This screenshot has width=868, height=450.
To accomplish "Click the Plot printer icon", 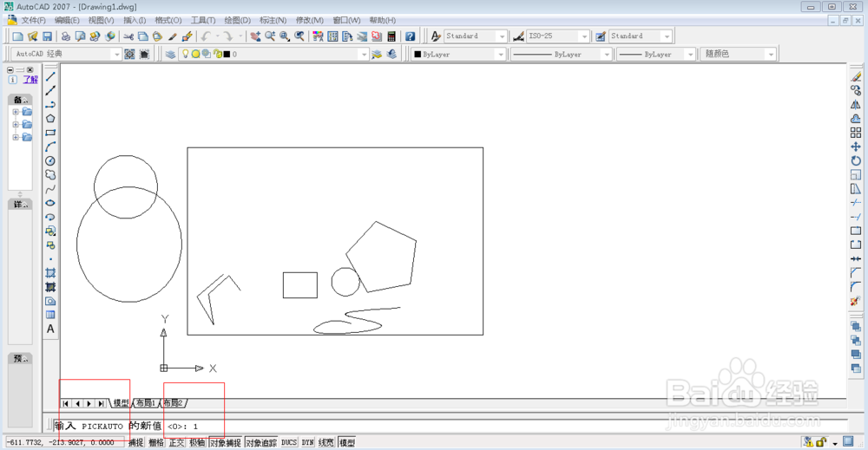I will pyautogui.click(x=65, y=36).
